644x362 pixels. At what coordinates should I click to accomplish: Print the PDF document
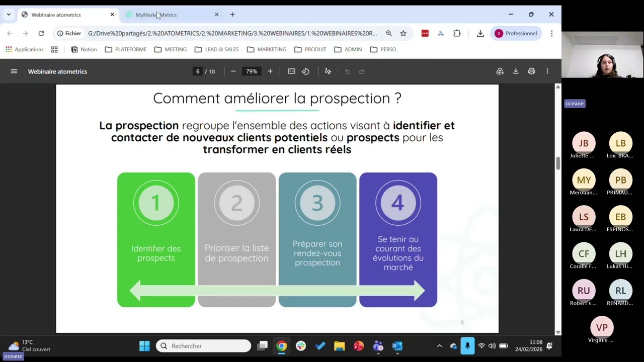click(531, 71)
